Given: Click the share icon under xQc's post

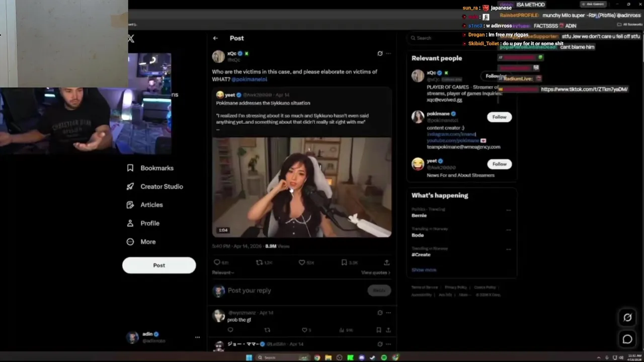Looking at the screenshot, I should 386,262.
